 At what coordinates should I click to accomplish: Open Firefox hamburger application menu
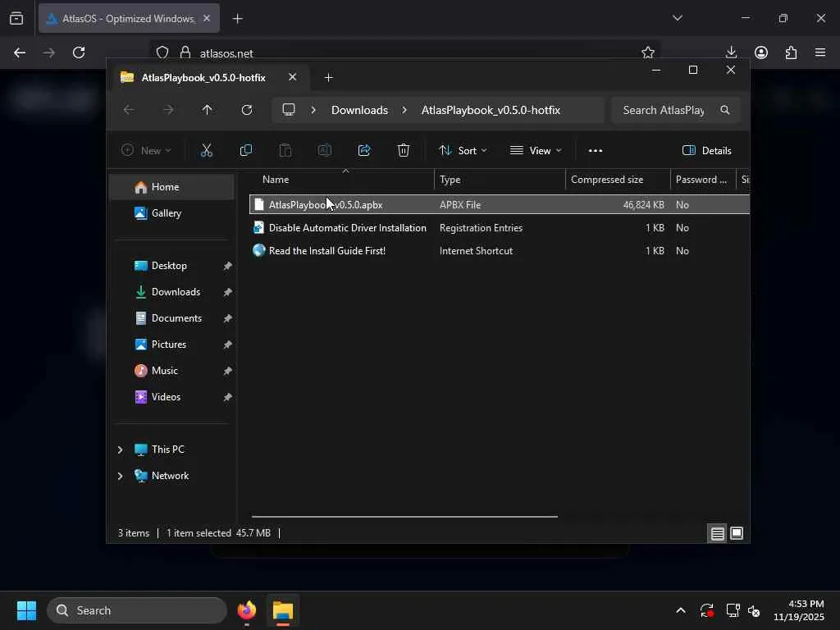[820, 52]
